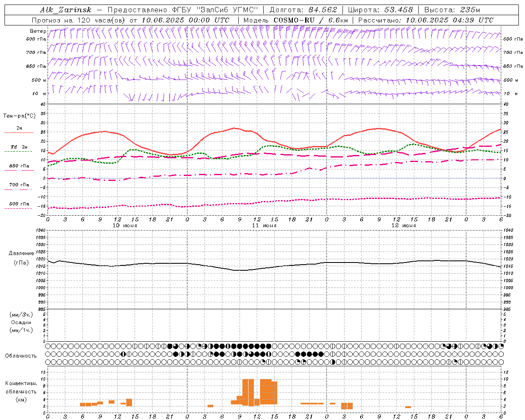Click the 'Модель COSMO-RU / 6.6км' label
Image resolution: width=525 pixels, height=420 pixels.
point(295,20)
